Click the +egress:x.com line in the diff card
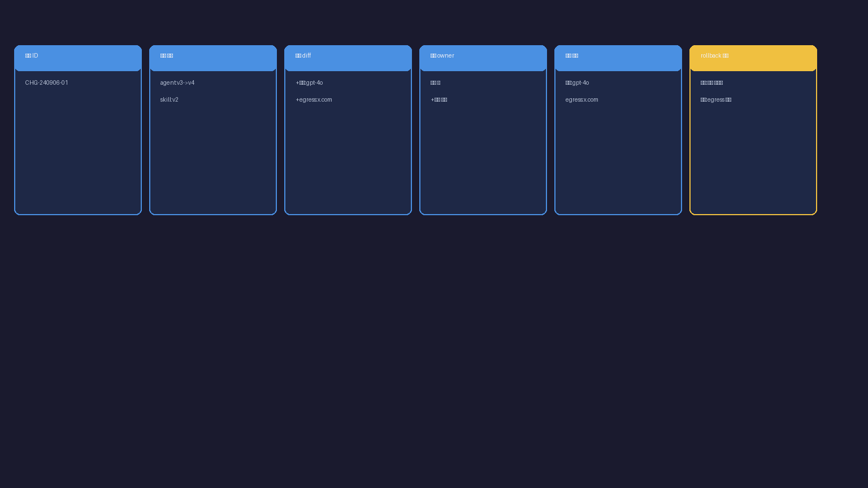This screenshot has width=868, height=488. [314, 100]
